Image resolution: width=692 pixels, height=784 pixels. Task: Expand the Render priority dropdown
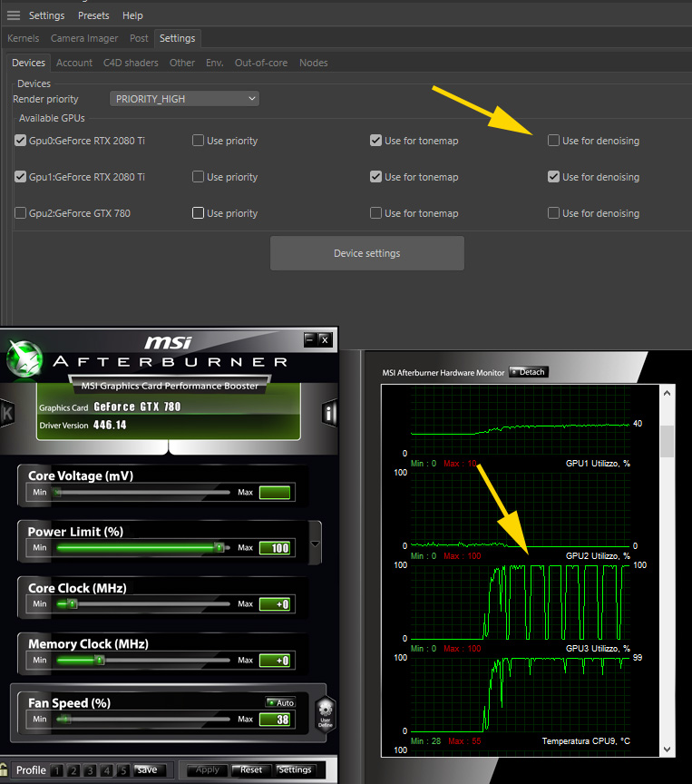[184, 99]
